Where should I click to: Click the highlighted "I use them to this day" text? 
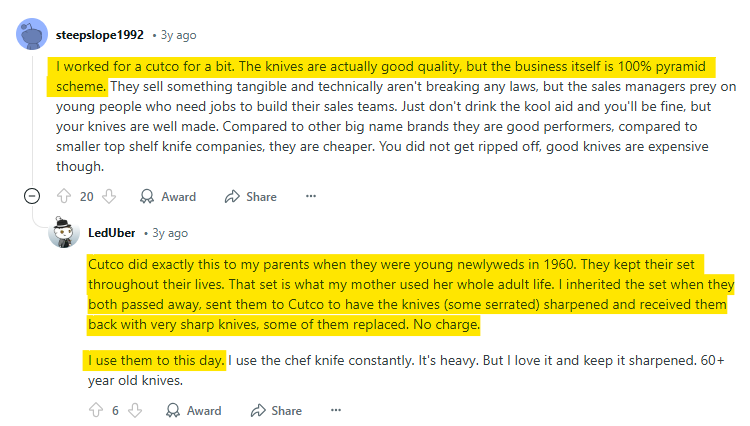156,359
